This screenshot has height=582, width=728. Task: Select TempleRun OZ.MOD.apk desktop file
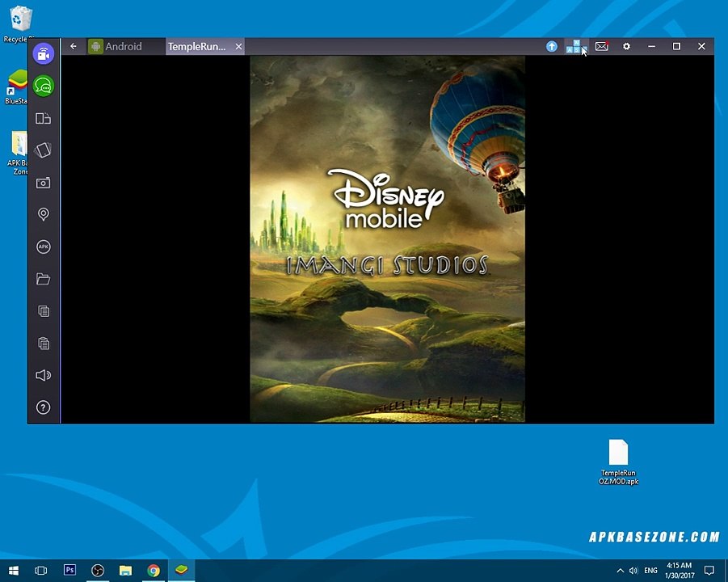coord(618,462)
